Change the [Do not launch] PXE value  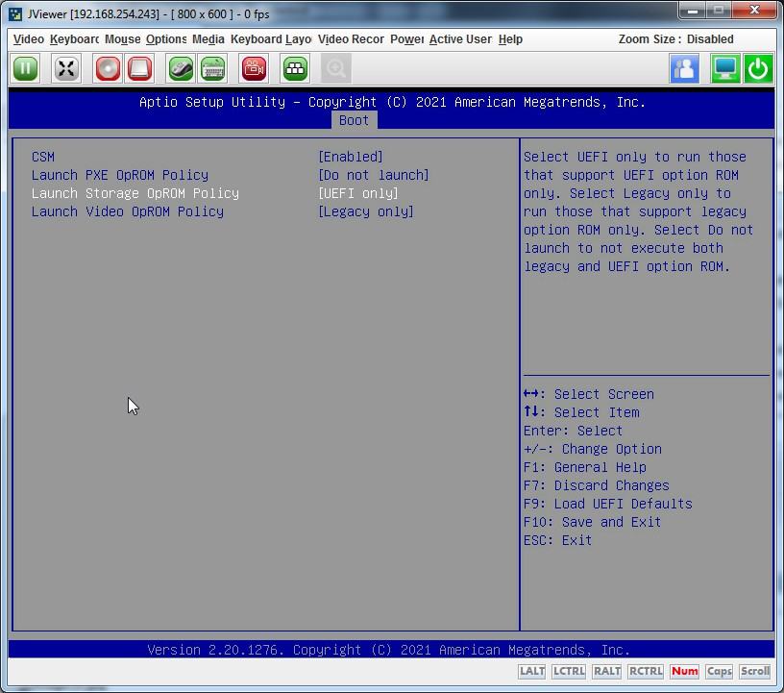point(374,175)
